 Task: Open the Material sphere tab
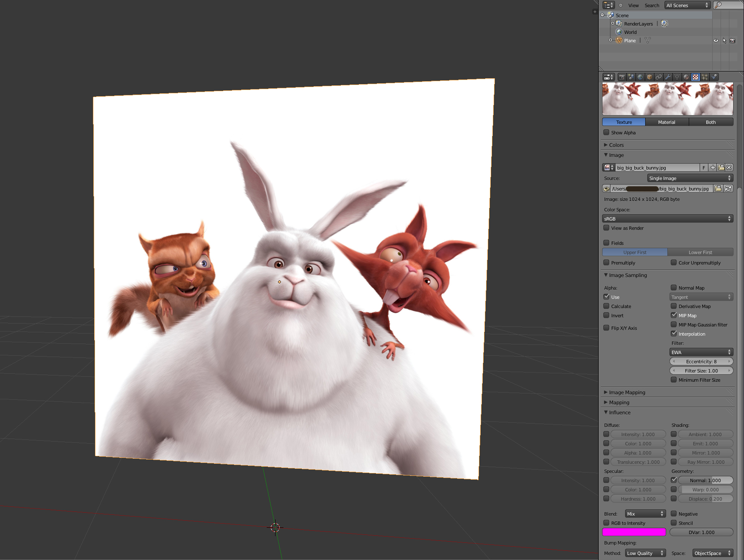(x=686, y=77)
